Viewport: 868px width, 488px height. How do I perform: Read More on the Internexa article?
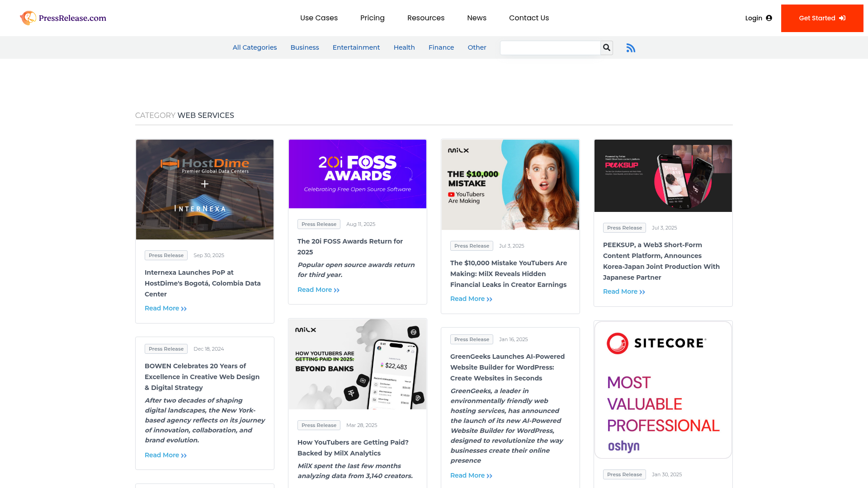click(x=165, y=308)
